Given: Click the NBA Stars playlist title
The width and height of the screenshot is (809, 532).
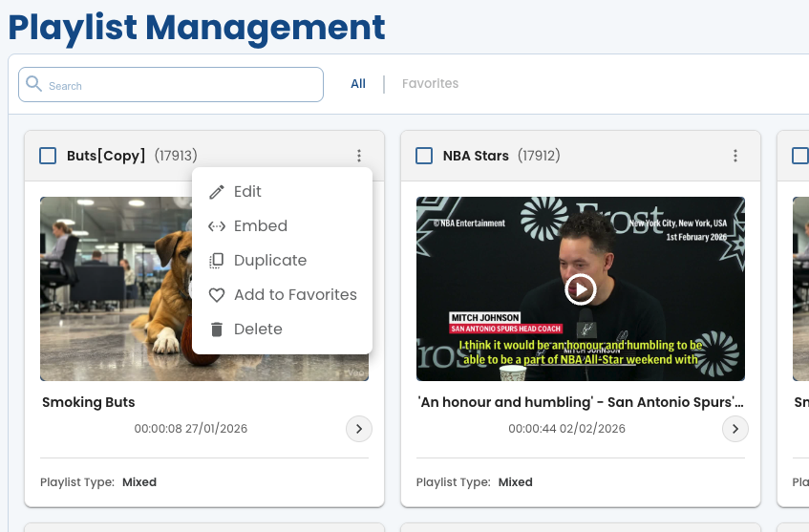Looking at the screenshot, I should [476, 156].
